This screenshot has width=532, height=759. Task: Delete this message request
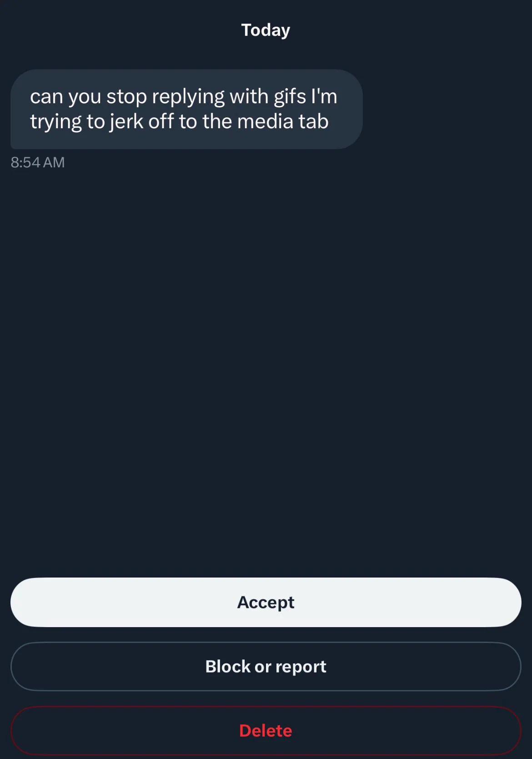point(266,730)
